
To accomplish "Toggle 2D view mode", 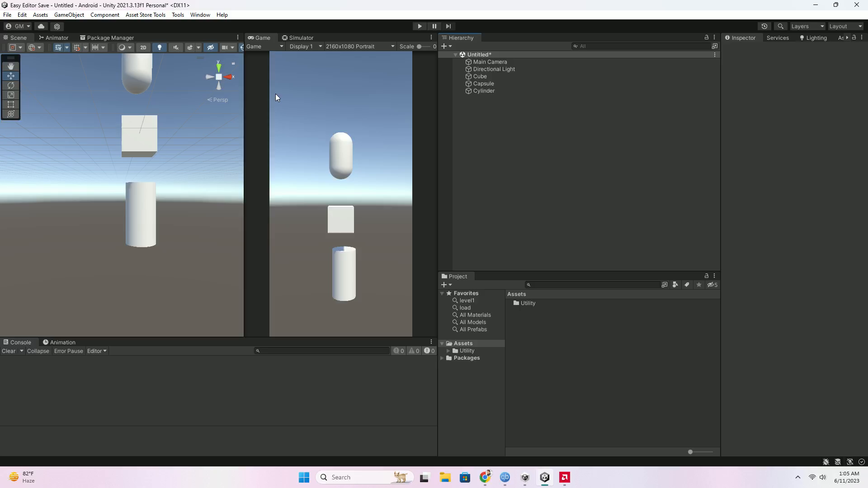I will 143,47.
